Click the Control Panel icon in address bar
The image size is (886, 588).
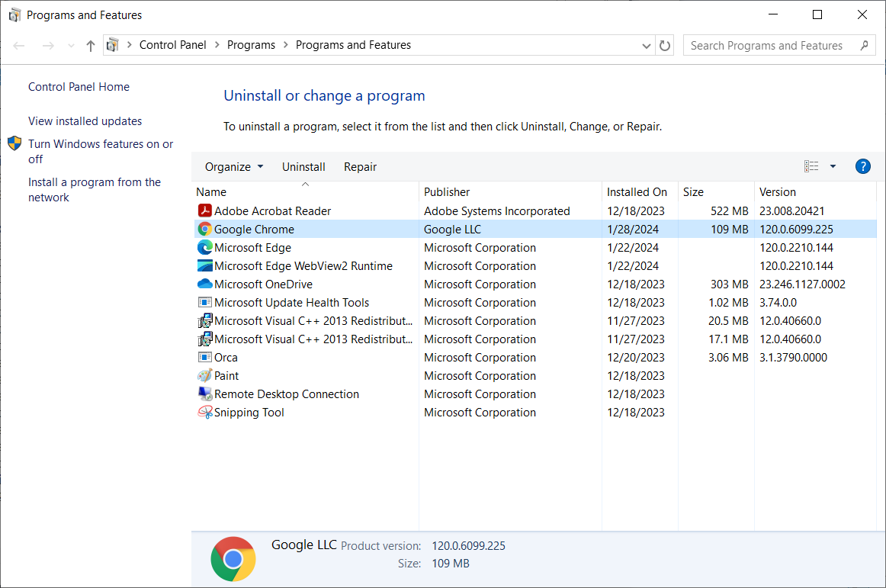click(x=112, y=45)
